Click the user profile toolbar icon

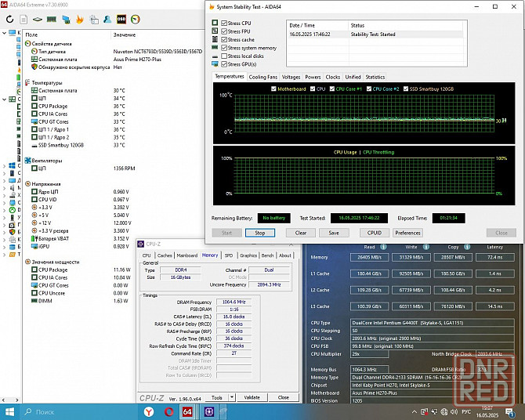(x=107, y=20)
